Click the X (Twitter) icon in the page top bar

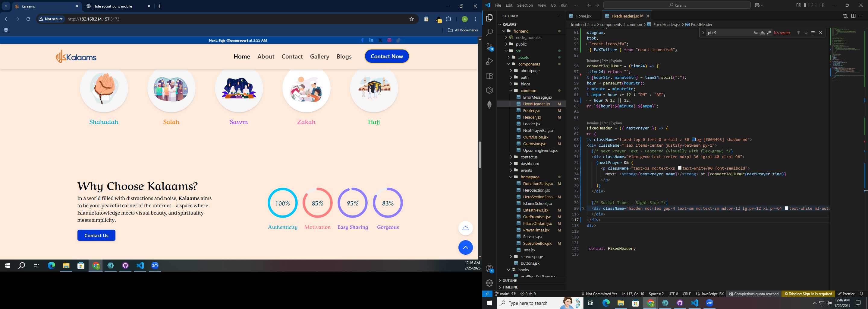click(380, 40)
